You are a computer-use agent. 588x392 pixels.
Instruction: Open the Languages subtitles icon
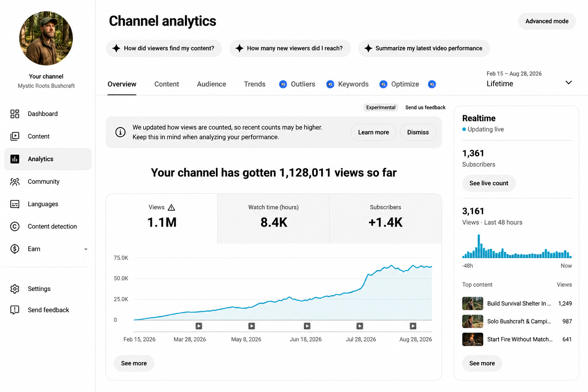[15, 204]
